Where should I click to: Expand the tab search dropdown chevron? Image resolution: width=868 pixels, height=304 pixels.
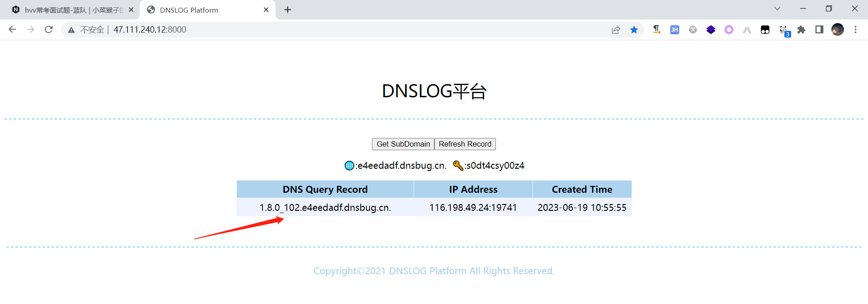777,9
